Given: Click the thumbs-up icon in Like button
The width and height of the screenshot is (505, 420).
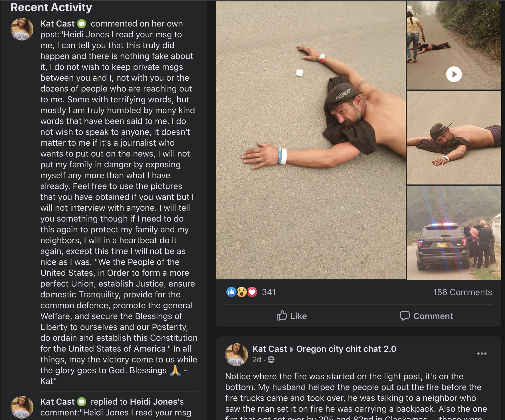Looking at the screenshot, I should click(x=282, y=316).
